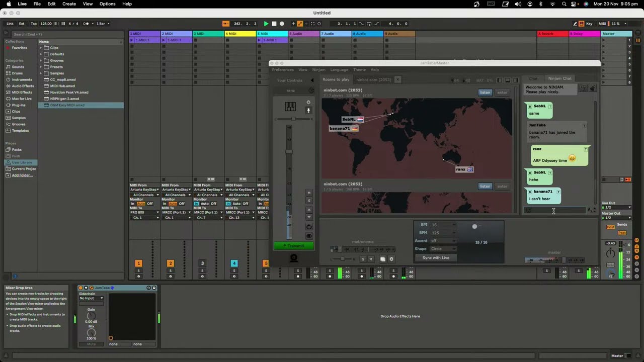Toggle track 3 activator button

pos(202,263)
